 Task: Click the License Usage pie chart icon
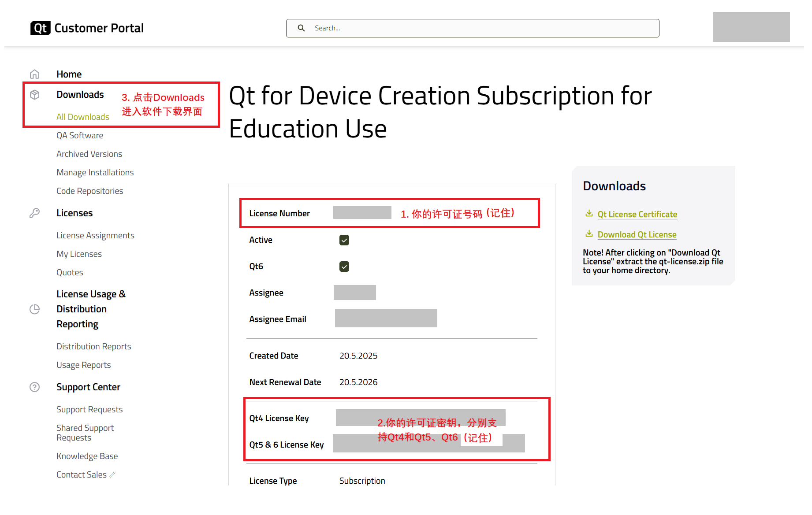pyautogui.click(x=35, y=309)
